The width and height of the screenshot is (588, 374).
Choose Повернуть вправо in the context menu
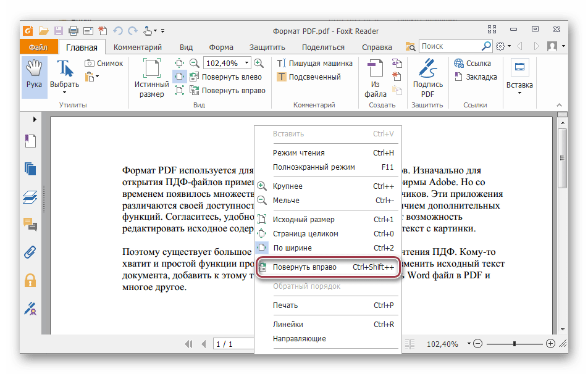pyautogui.click(x=304, y=267)
